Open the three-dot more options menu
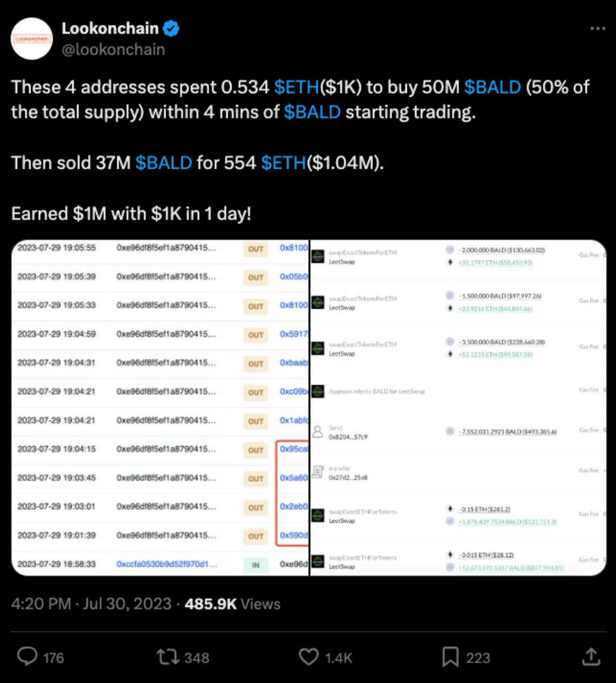The image size is (616, 683). 598,29
